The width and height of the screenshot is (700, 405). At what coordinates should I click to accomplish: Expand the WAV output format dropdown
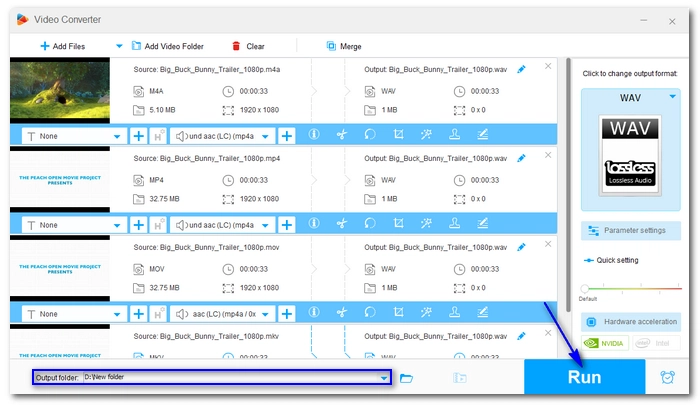click(x=672, y=96)
